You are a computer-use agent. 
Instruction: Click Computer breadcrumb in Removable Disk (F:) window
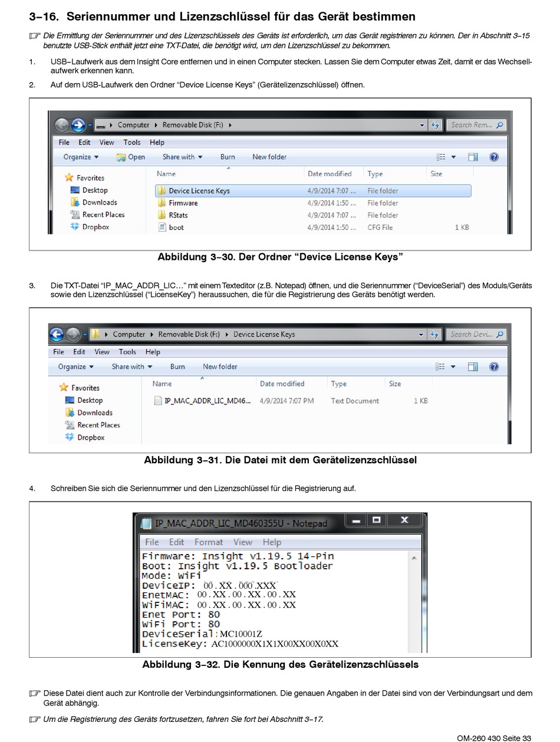(134, 125)
